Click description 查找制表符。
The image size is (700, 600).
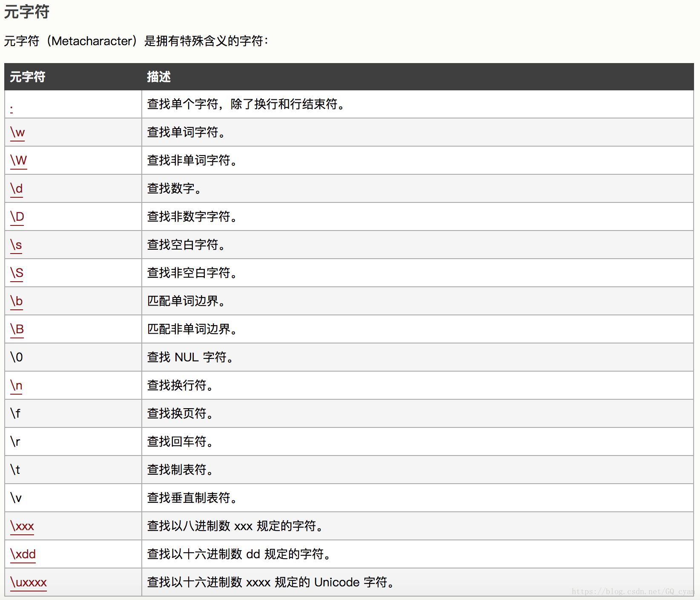[181, 470]
